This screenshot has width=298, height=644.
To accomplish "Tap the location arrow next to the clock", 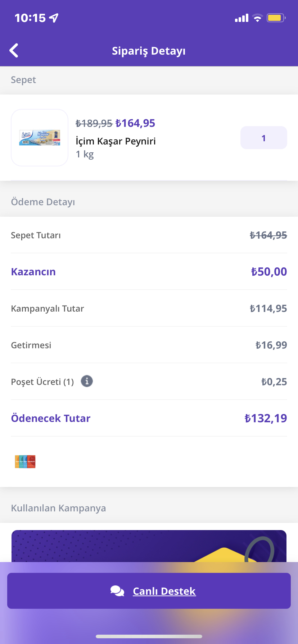I will point(54,18).
